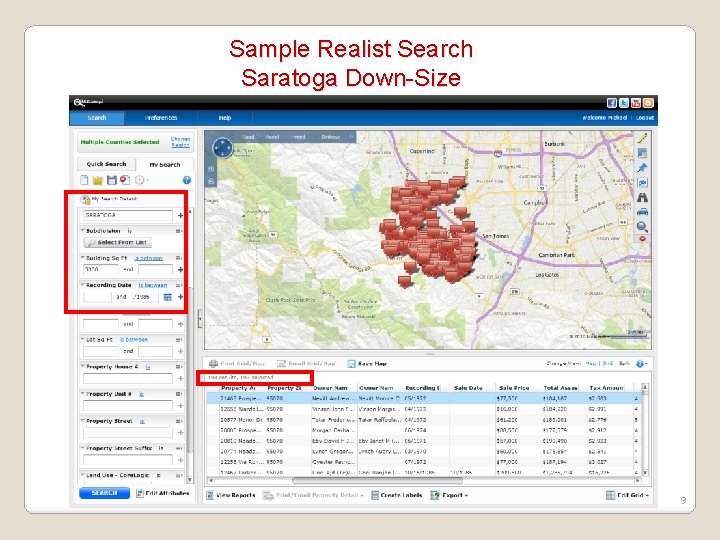The image size is (720, 540).
Task: Click the Lot Sq Ft 'is between' link
Action: point(134,340)
